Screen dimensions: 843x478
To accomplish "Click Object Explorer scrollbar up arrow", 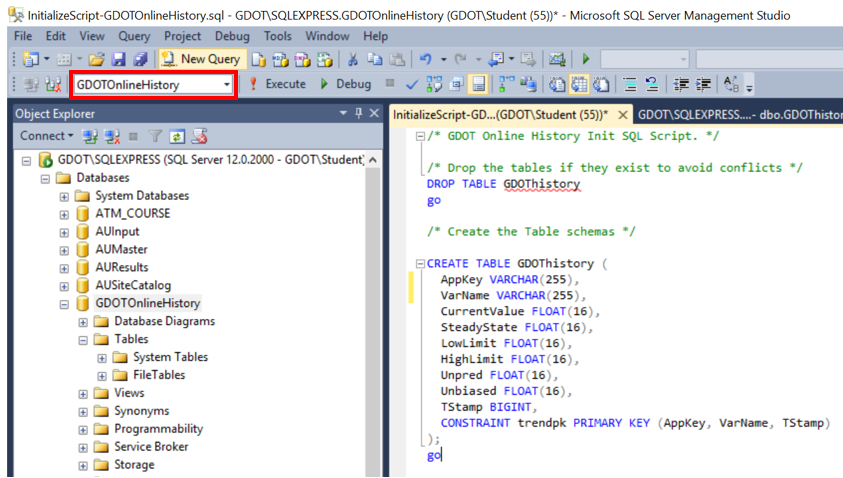I will 373,160.
